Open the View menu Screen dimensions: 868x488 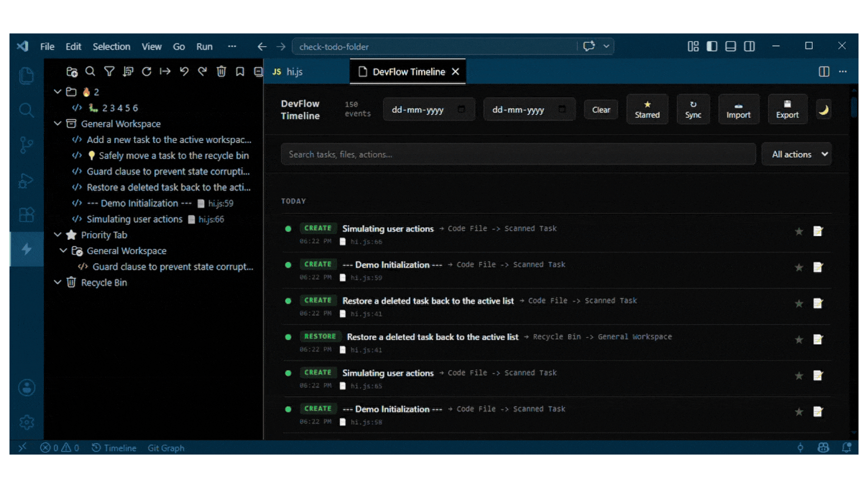point(151,47)
